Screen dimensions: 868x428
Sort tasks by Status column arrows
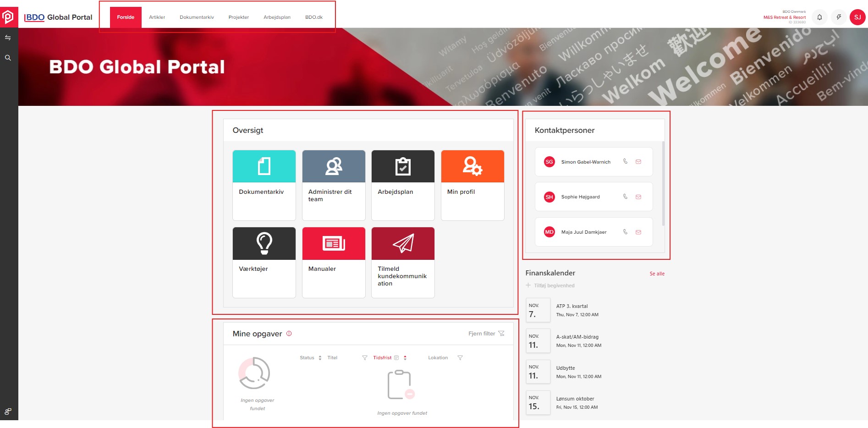coord(320,358)
